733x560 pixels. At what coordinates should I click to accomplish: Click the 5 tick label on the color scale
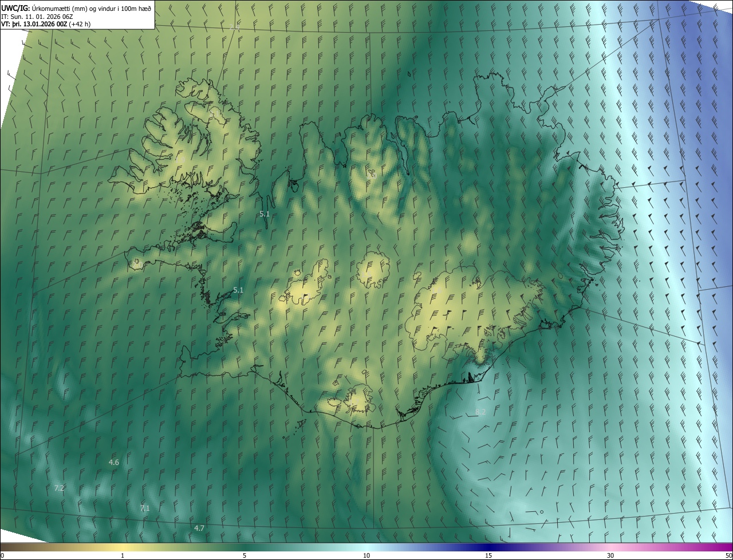[245, 555]
